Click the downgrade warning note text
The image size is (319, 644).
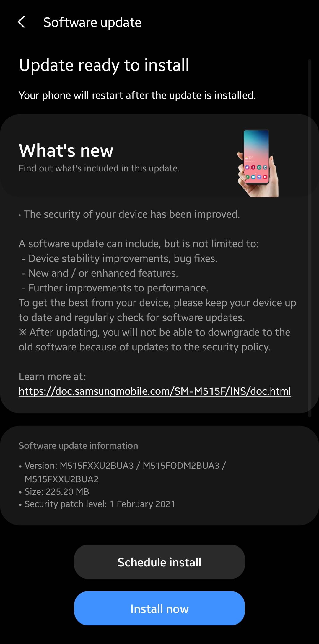154,340
